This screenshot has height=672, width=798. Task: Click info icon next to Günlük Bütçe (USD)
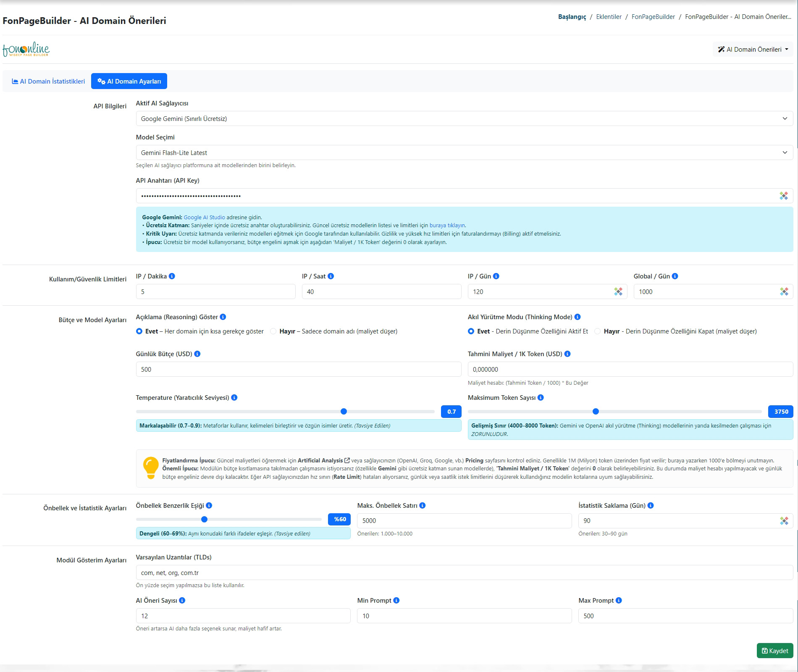point(197,354)
